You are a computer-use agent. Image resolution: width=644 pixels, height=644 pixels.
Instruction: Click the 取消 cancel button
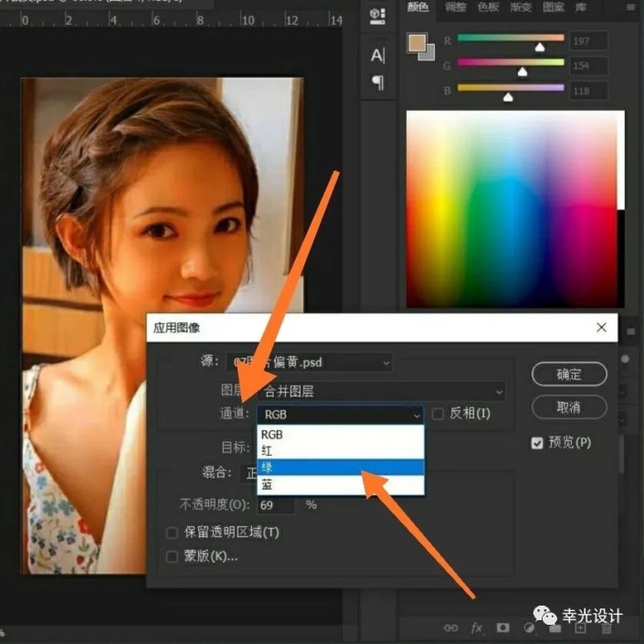coord(569,407)
